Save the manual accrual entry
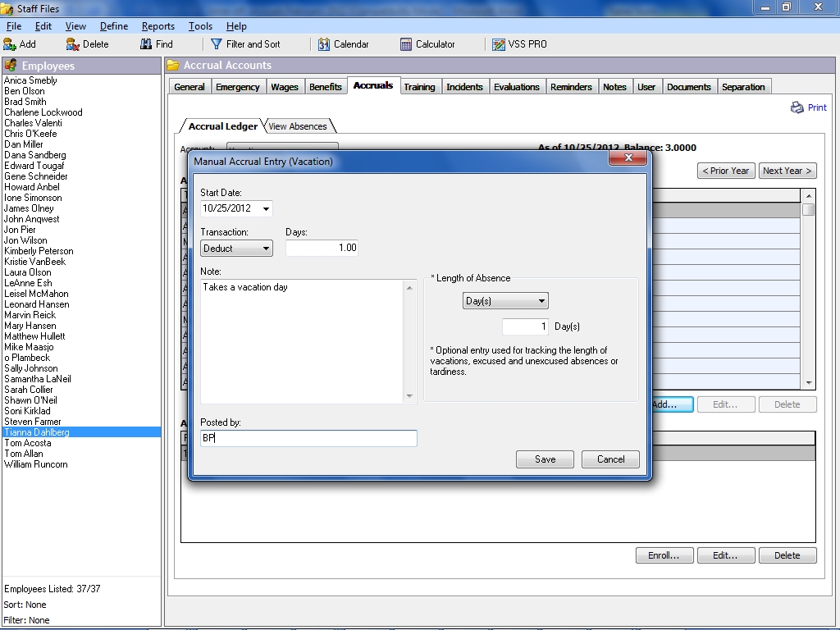Viewport: 840px width, 630px height. click(x=545, y=459)
